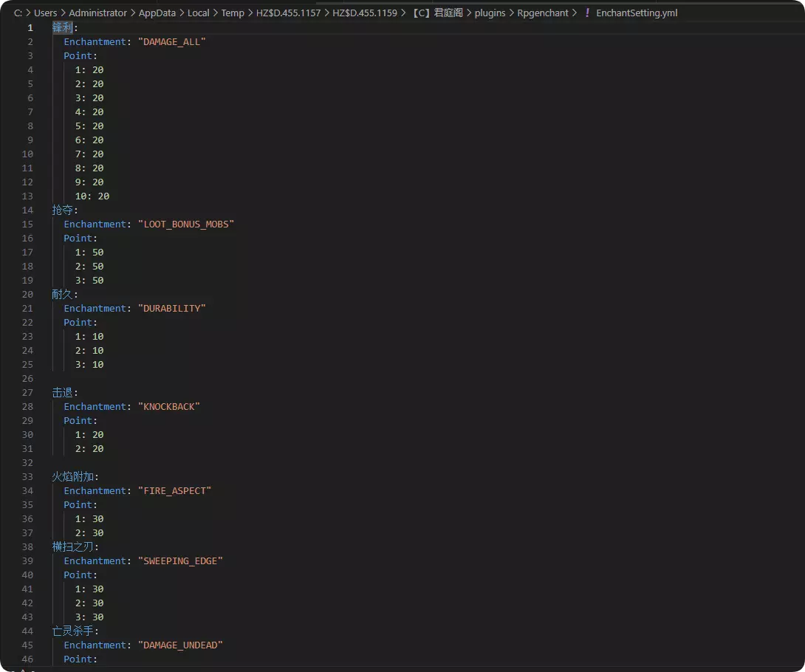Click the entry 10: 20 on line 13
Viewport: 805px width, 672px height.
coord(92,196)
